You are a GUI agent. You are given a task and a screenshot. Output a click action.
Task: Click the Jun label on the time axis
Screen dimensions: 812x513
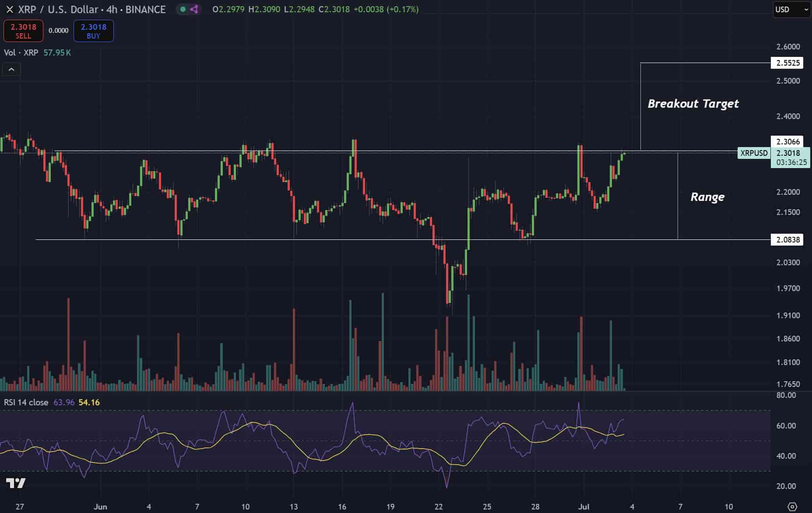coord(100,507)
